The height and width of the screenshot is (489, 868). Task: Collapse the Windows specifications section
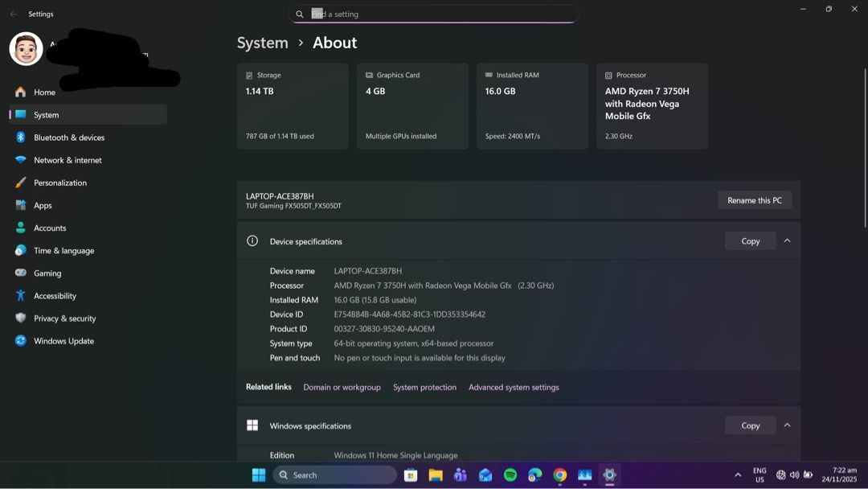pos(787,425)
